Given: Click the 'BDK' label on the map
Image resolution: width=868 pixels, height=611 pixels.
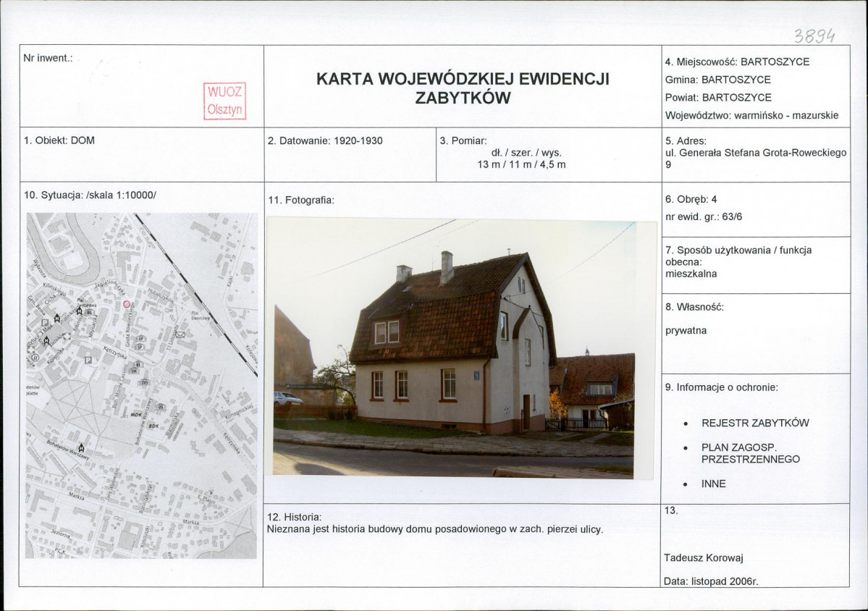Looking at the screenshot, I should 153,426.
